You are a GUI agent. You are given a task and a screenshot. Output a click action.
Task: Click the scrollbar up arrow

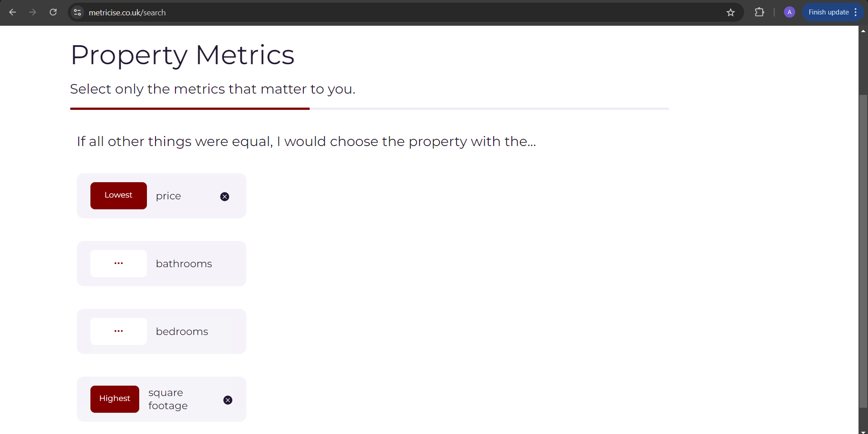click(x=863, y=31)
